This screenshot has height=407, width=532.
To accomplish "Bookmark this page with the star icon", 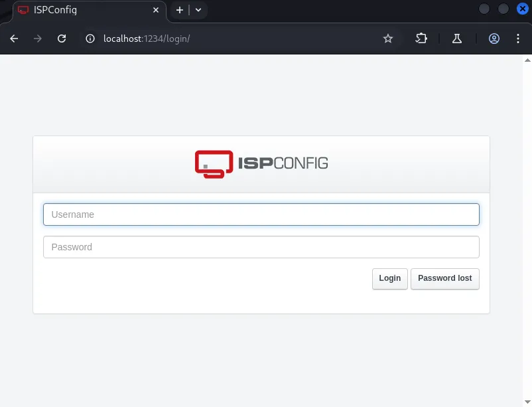I will (388, 39).
